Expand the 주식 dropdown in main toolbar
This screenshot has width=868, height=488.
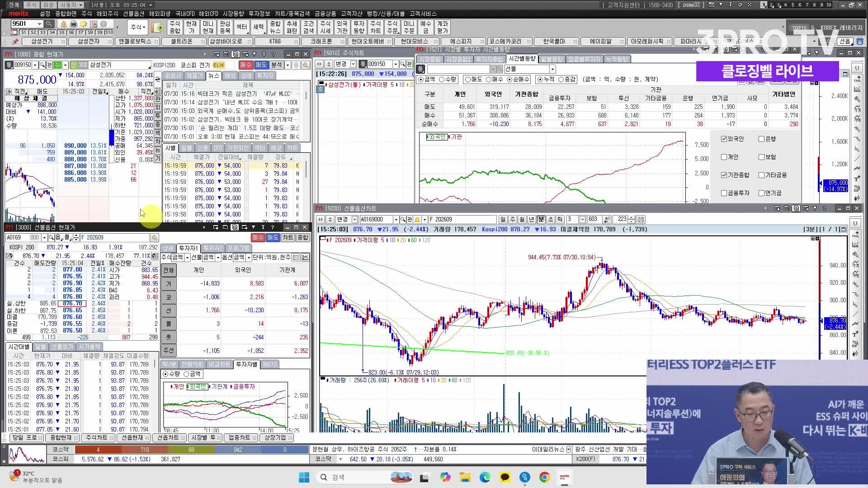point(138,28)
